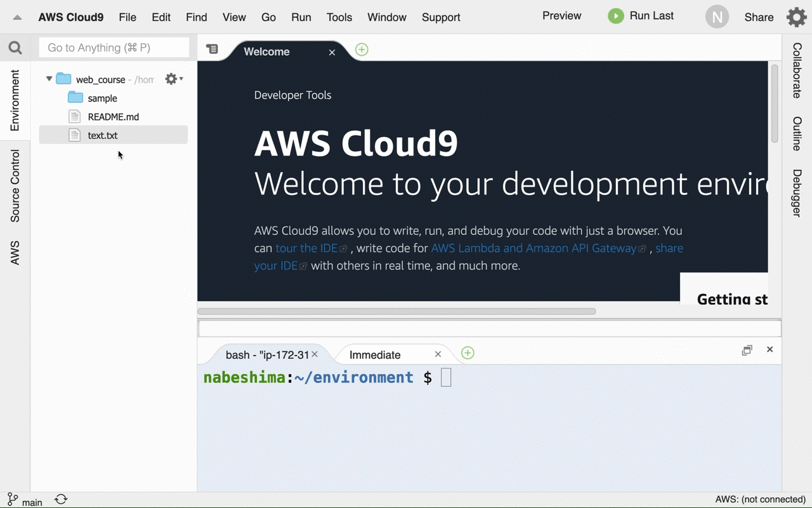This screenshot has height=508, width=812.
Task: Open the Support menu
Action: click(x=441, y=17)
